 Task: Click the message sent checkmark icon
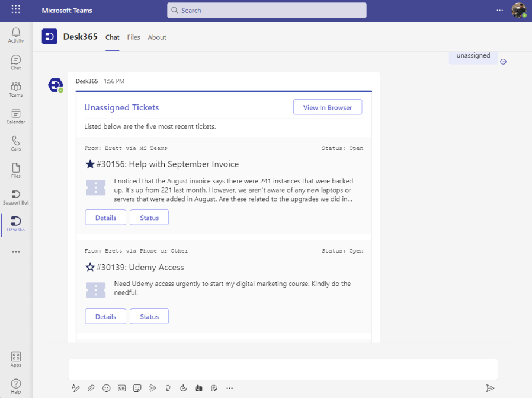coord(503,62)
